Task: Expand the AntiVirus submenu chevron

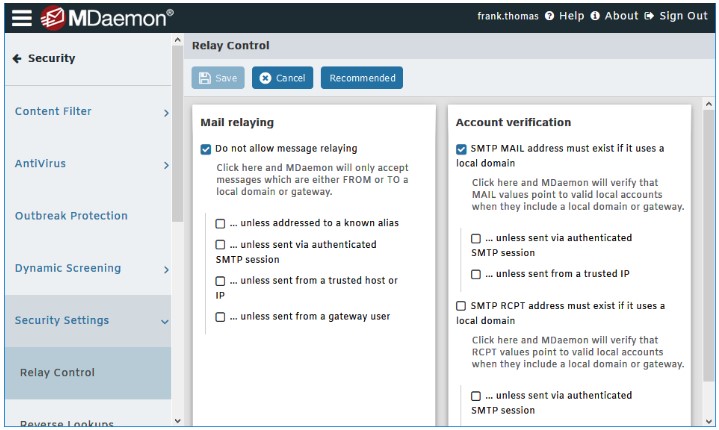Action: click(166, 165)
